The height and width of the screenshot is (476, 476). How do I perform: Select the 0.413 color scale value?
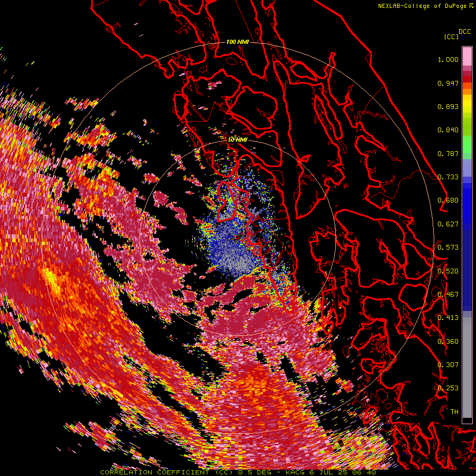(448, 318)
